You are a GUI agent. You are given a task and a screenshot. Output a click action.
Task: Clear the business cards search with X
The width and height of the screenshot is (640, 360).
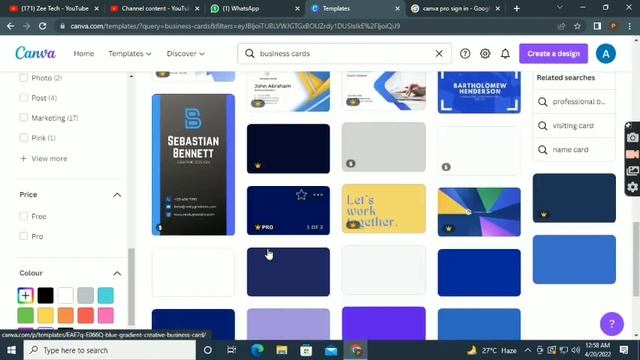(x=439, y=53)
